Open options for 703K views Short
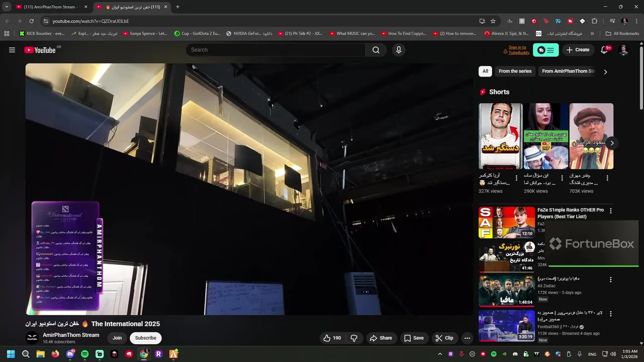Image resolution: width=644 pixels, height=362 pixels. click(x=607, y=178)
